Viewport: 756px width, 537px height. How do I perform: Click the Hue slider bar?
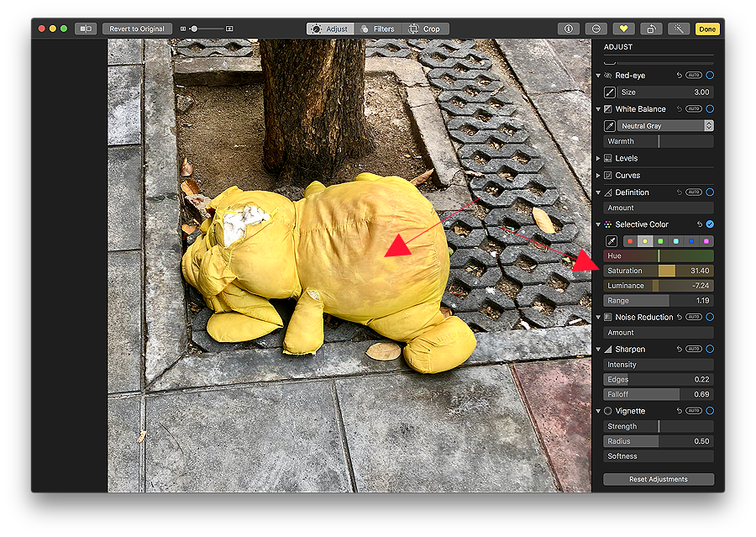tap(658, 255)
